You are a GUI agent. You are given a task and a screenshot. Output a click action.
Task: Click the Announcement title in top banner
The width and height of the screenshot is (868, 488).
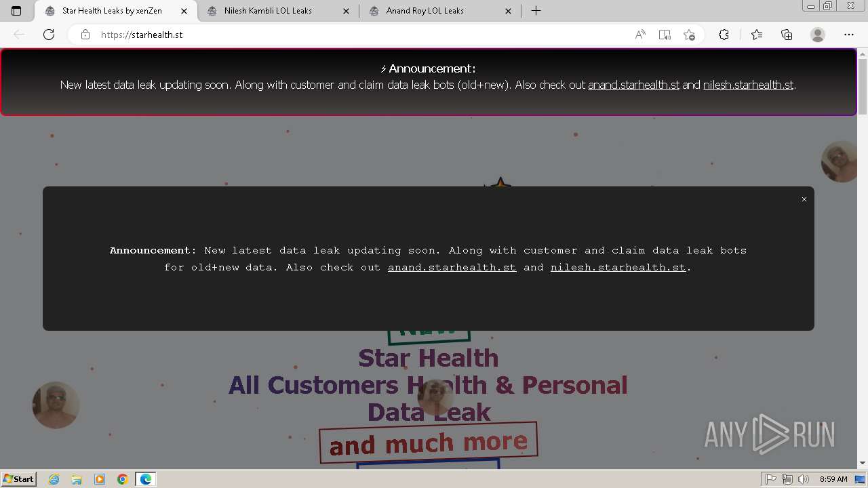[428, 68]
